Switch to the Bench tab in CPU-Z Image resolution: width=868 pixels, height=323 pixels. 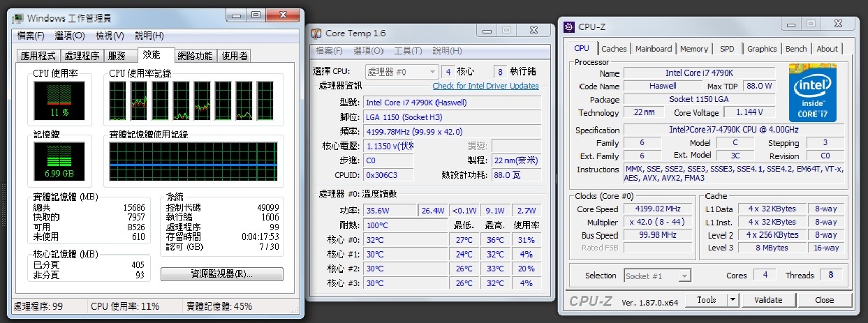coord(796,49)
